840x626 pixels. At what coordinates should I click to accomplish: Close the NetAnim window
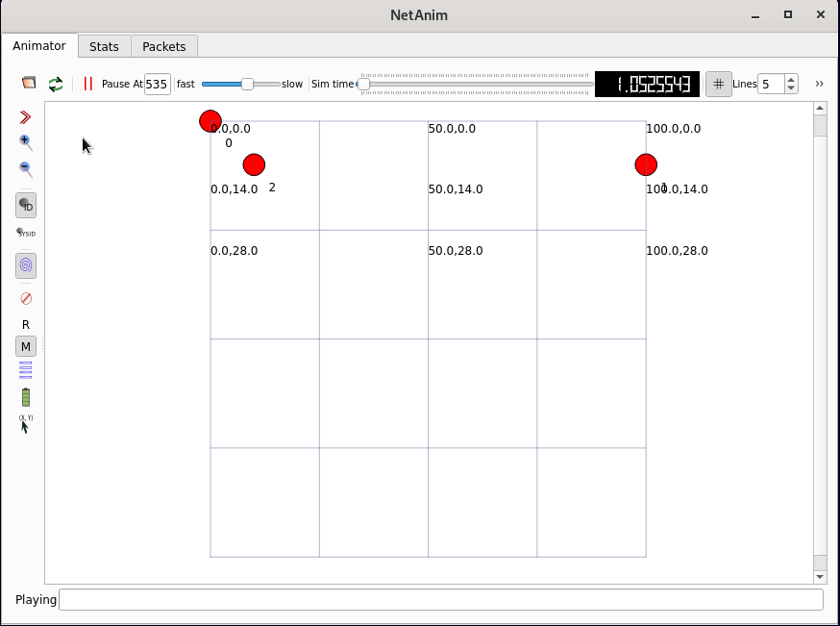pos(821,15)
